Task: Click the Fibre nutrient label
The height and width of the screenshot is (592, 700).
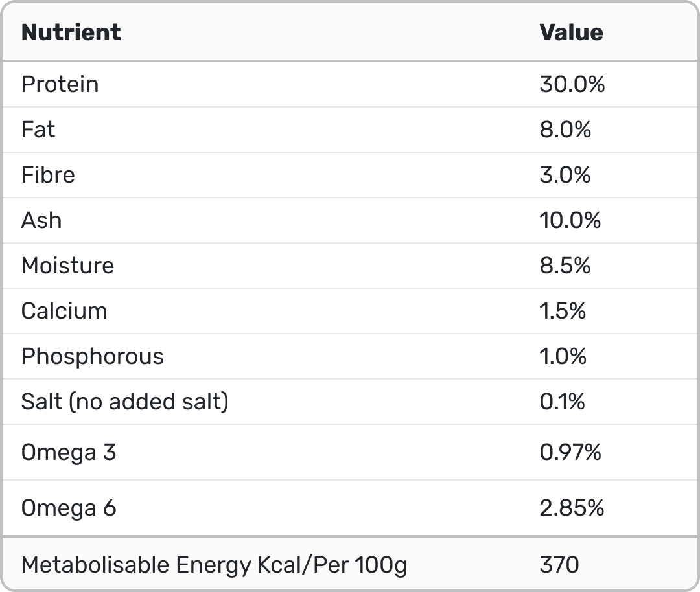Action: coord(48,175)
